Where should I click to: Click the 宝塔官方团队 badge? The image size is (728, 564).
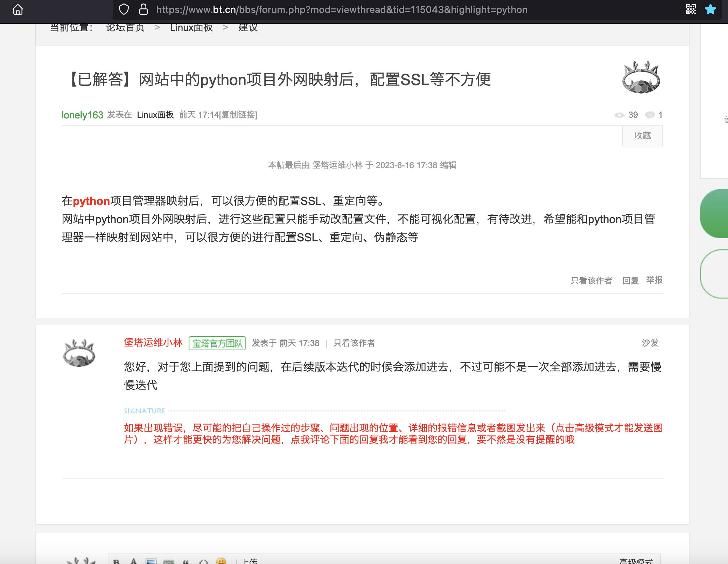coord(217,343)
